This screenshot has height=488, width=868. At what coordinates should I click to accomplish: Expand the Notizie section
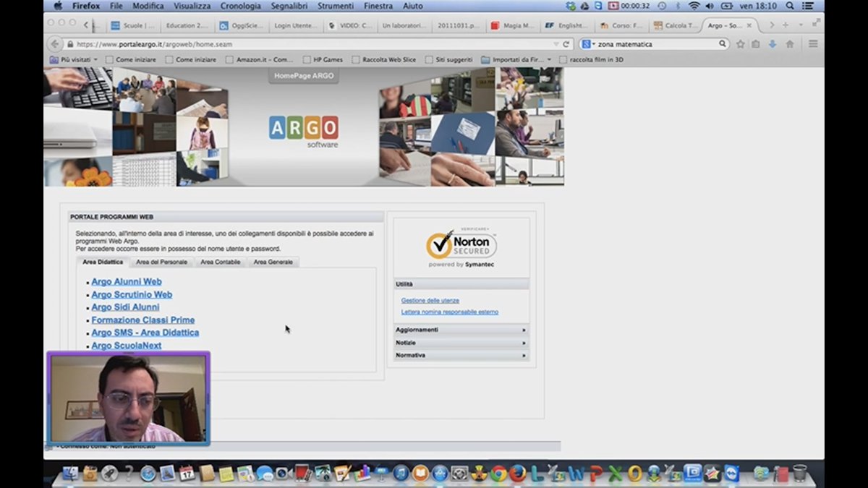pos(461,343)
